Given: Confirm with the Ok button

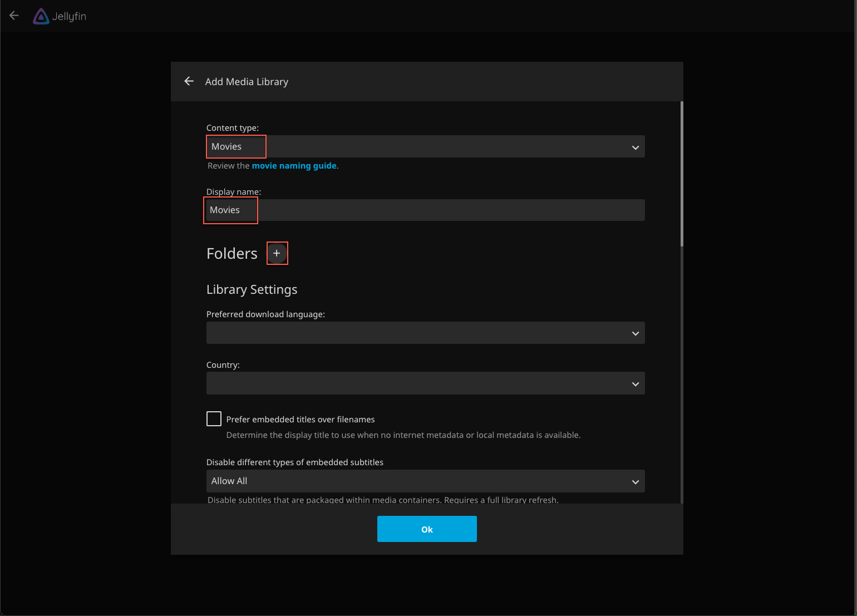Looking at the screenshot, I should pyautogui.click(x=427, y=529).
